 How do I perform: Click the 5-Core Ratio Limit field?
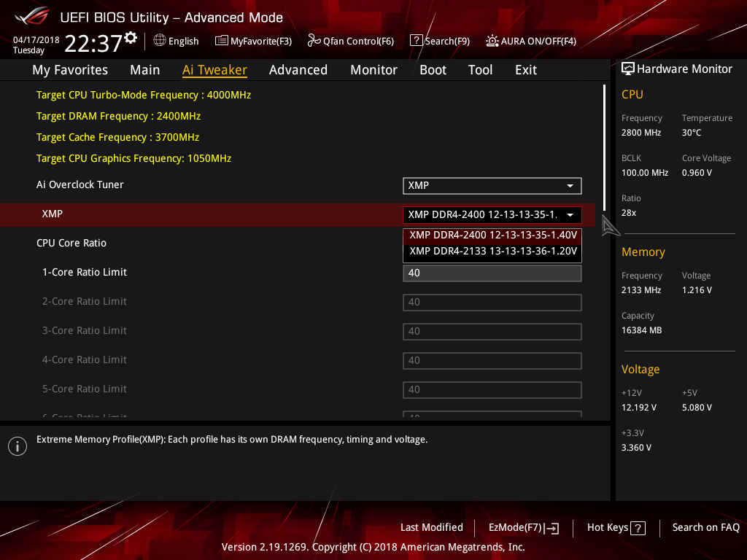pos(492,390)
